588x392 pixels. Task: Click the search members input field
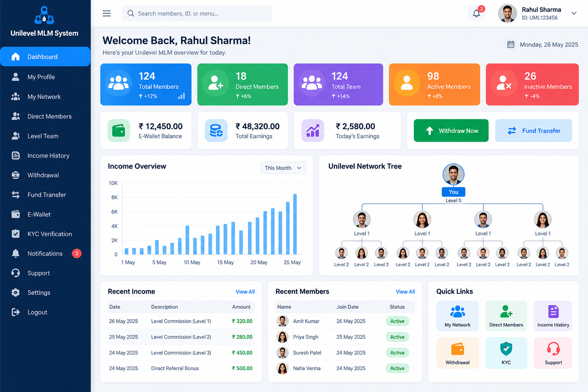[x=197, y=13]
